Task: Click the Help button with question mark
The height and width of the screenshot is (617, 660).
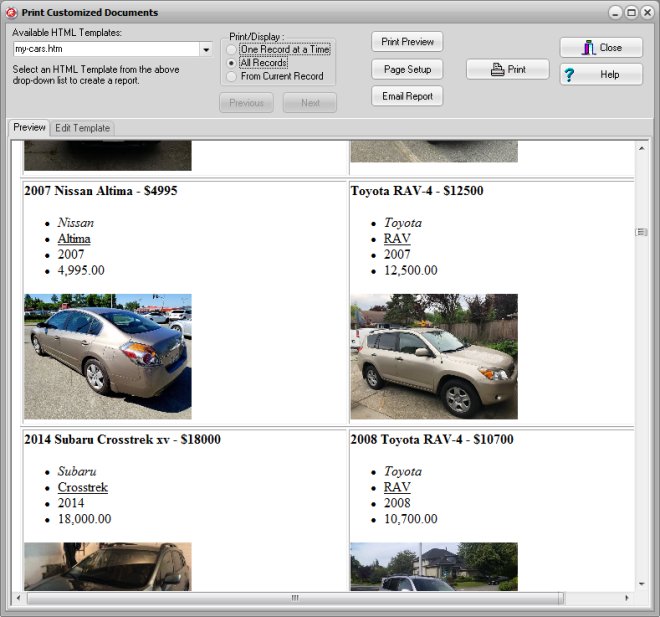Action: coord(601,74)
